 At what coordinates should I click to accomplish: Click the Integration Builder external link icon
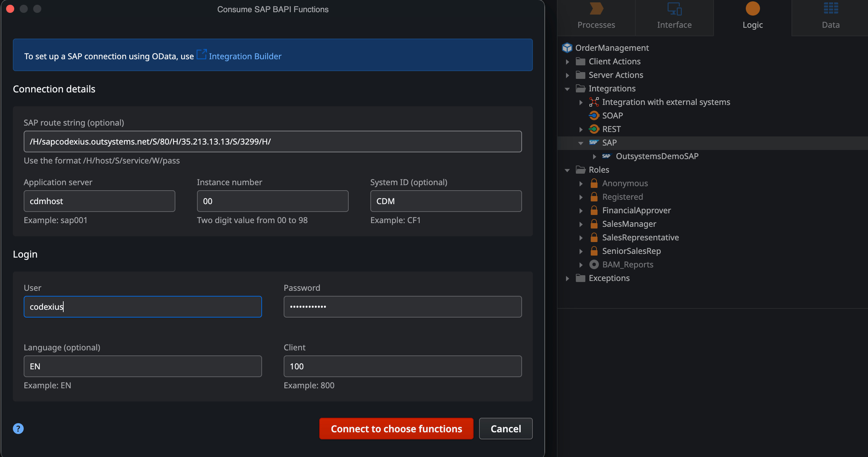[201, 55]
